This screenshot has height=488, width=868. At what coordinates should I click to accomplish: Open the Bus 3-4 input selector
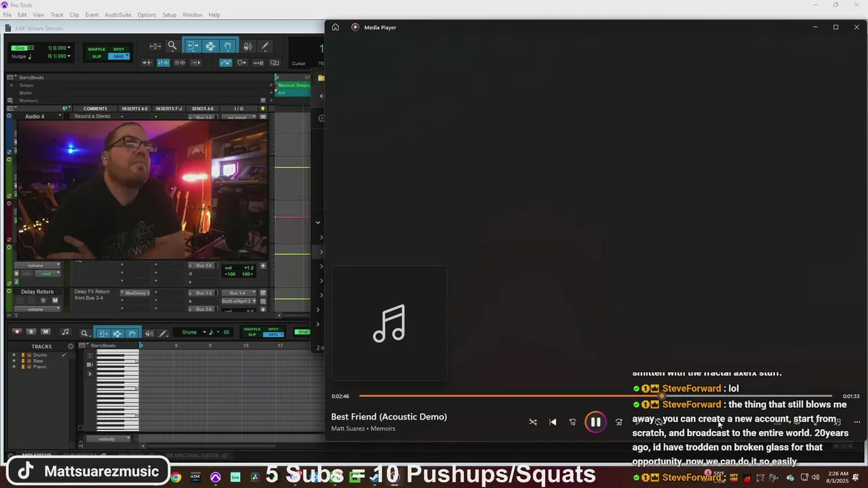[x=237, y=293]
